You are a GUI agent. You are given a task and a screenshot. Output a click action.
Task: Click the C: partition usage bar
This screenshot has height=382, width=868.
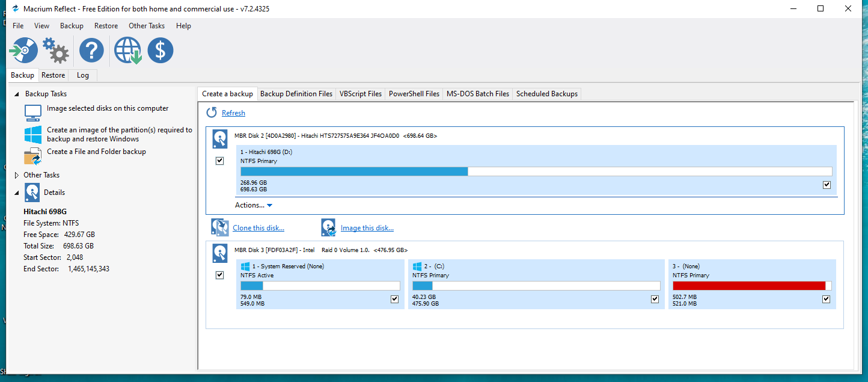(x=536, y=286)
